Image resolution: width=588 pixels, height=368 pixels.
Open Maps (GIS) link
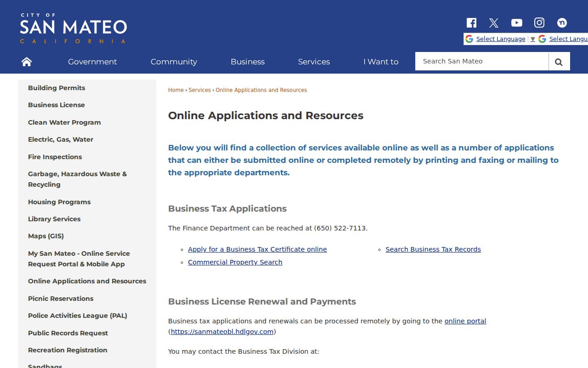(x=46, y=236)
